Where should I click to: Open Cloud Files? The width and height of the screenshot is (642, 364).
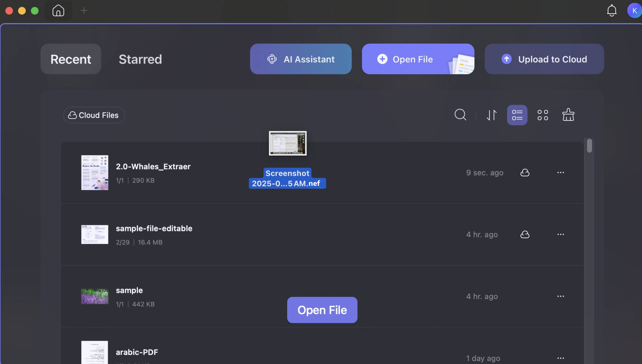(x=94, y=115)
